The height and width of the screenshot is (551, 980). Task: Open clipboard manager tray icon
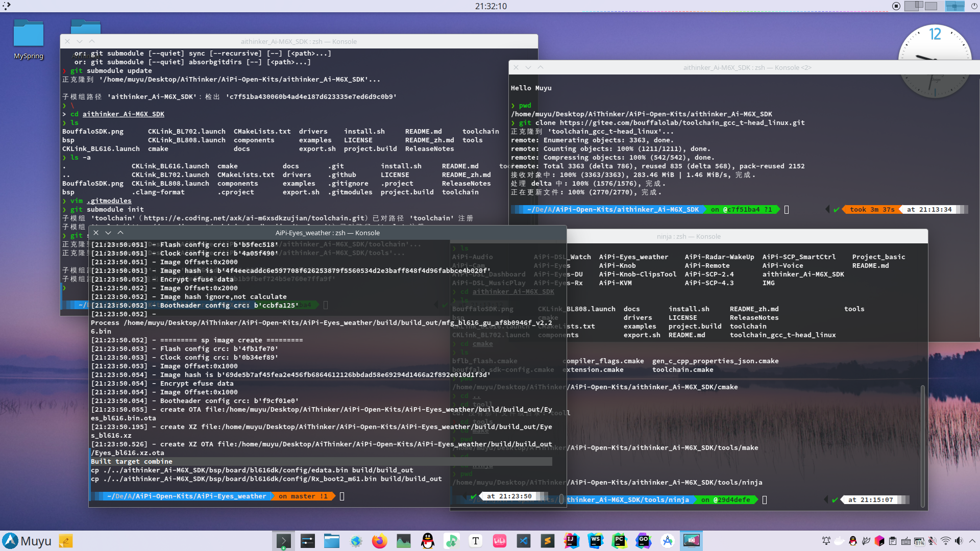click(x=893, y=541)
